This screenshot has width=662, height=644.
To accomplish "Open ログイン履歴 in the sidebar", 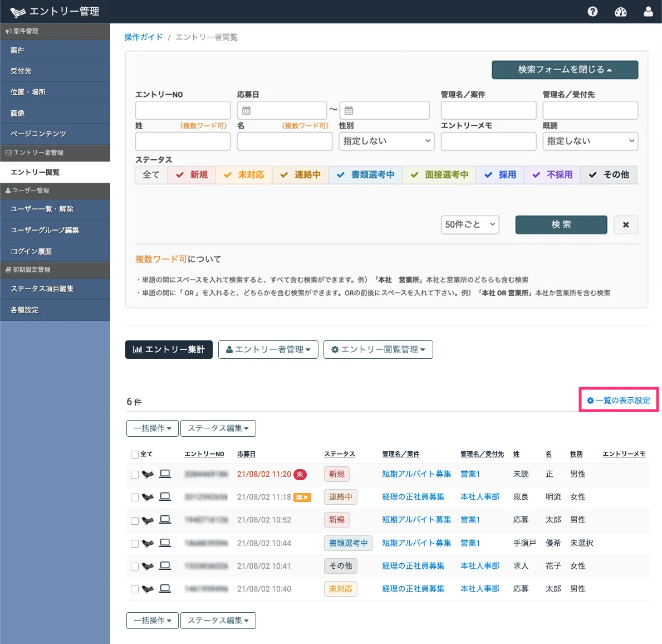I will point(55,251).
